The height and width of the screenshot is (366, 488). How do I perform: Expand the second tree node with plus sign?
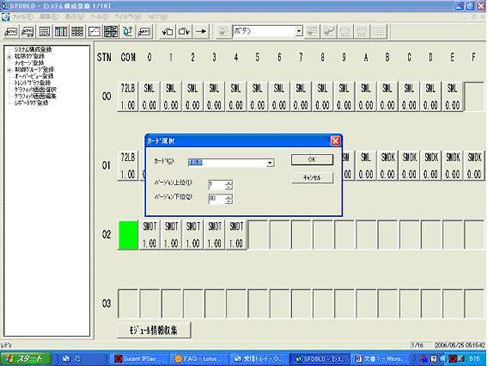[10, 57]
